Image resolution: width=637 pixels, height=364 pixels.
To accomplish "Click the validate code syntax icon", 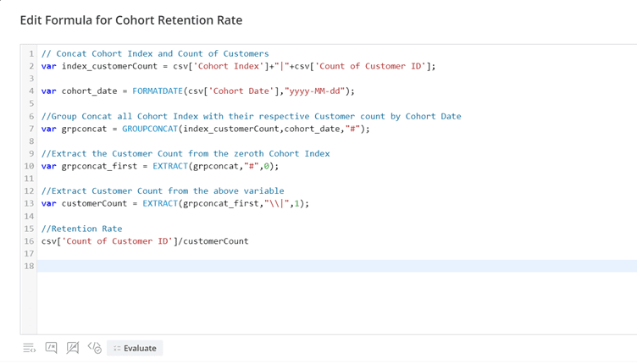I will [x=95, y=348].
